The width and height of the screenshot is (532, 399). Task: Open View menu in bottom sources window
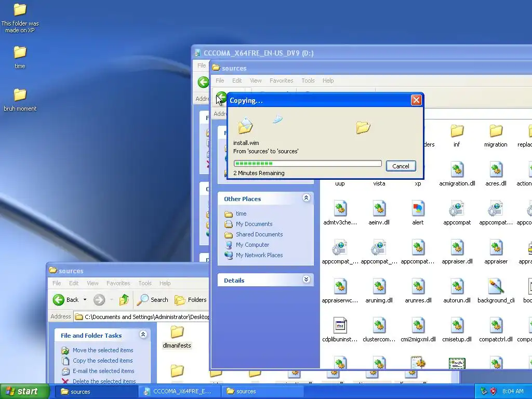click(x=92, y=283)
